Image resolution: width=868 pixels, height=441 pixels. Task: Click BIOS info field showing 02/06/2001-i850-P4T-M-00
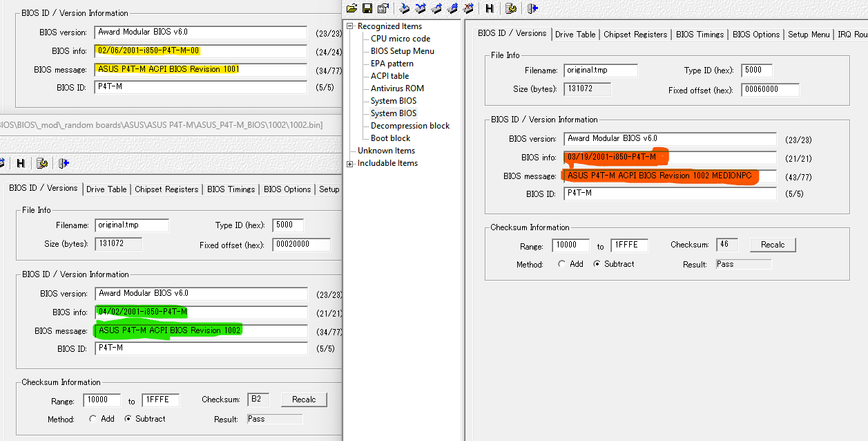tap(200, 51)
